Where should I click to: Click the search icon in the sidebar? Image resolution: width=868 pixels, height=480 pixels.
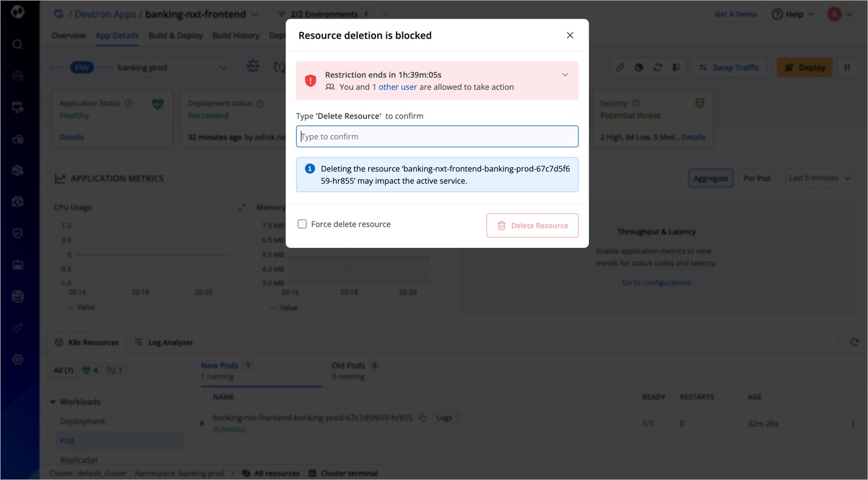coord(18,44)
